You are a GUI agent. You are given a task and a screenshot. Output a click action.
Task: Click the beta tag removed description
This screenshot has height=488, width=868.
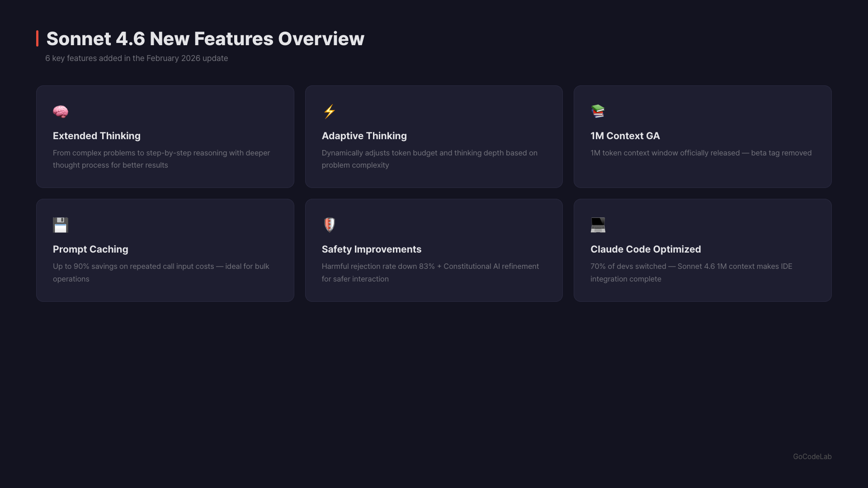[701, 153]
